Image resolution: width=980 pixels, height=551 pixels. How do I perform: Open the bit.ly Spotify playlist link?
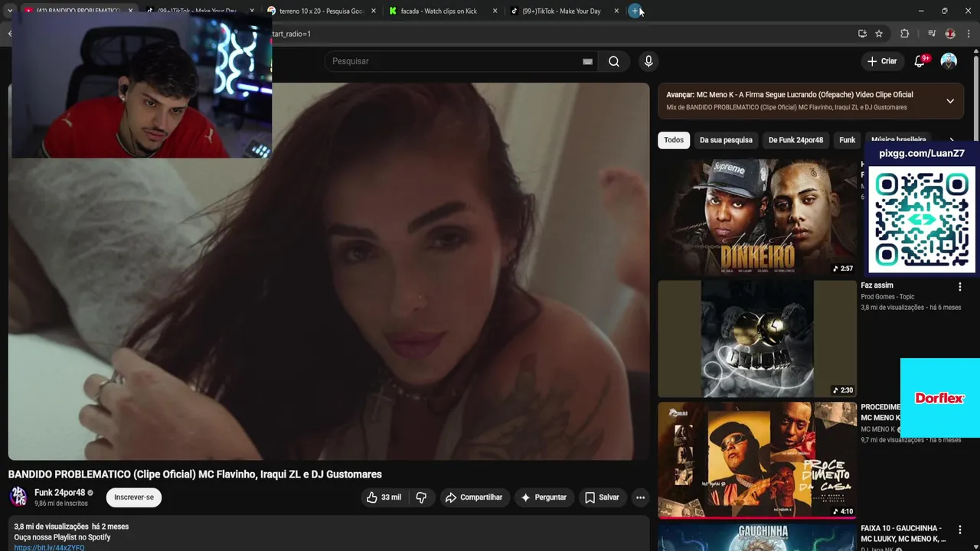pyautogui.click(x=49, y=548)
